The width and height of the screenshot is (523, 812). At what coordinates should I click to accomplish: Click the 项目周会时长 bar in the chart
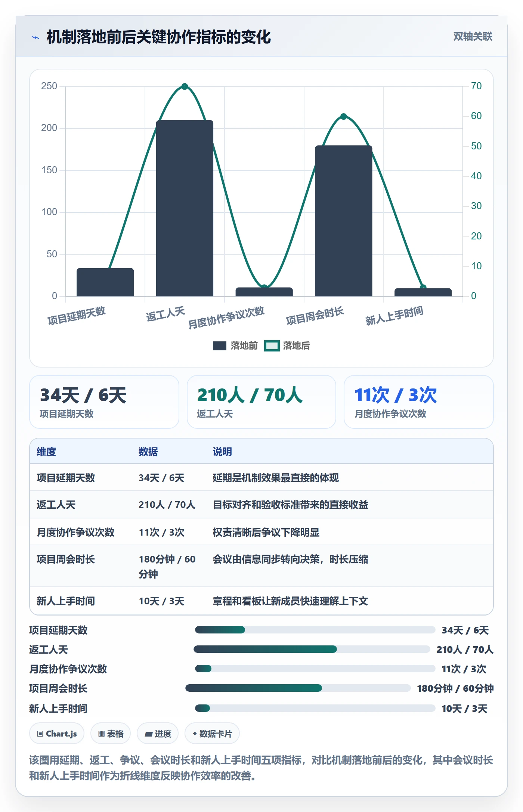tap(344, 221)
